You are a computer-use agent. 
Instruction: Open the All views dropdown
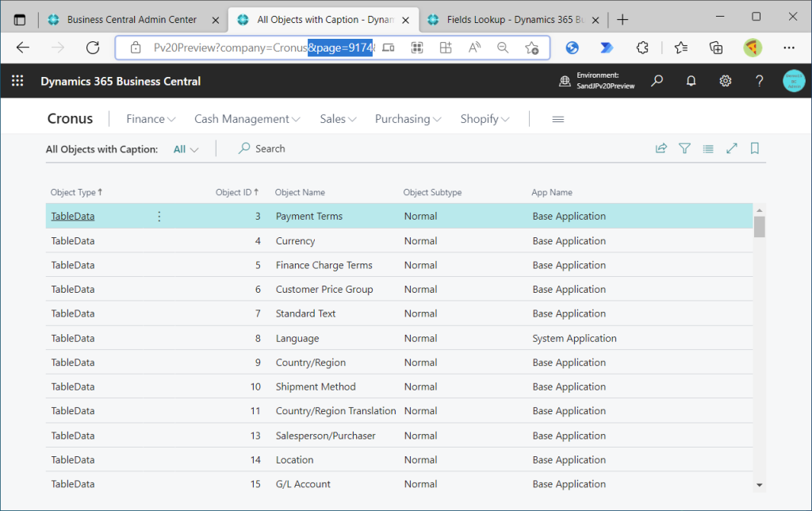pos(186,149)
